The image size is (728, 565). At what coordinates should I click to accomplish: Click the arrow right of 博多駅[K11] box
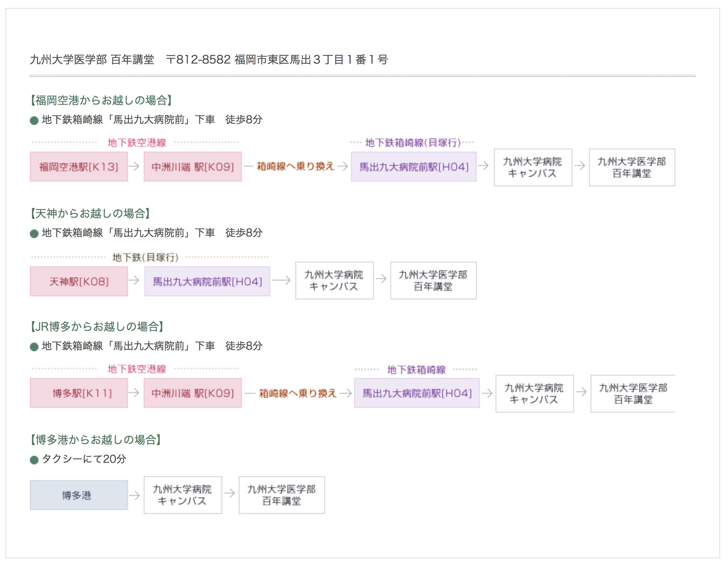click(134, 393)
